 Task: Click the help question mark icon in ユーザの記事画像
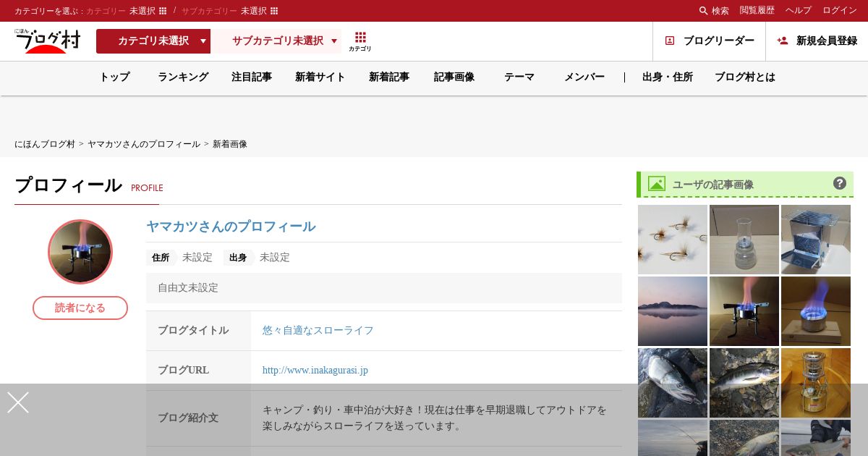coord(840,183)
